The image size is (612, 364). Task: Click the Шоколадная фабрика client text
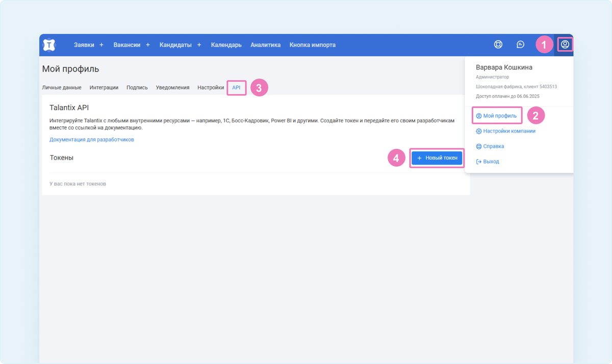516,87
